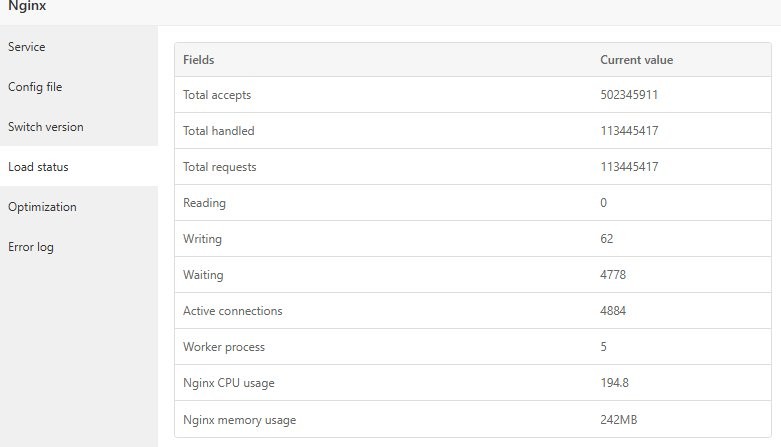Click the Active connections value 4884
The width and height of the screenshot is (781, 447).
(613, 311)
